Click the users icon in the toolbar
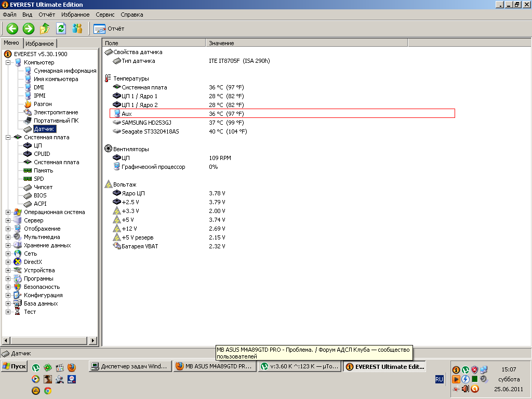The height and width of the screenshot is (399, 532). point(77,29)
